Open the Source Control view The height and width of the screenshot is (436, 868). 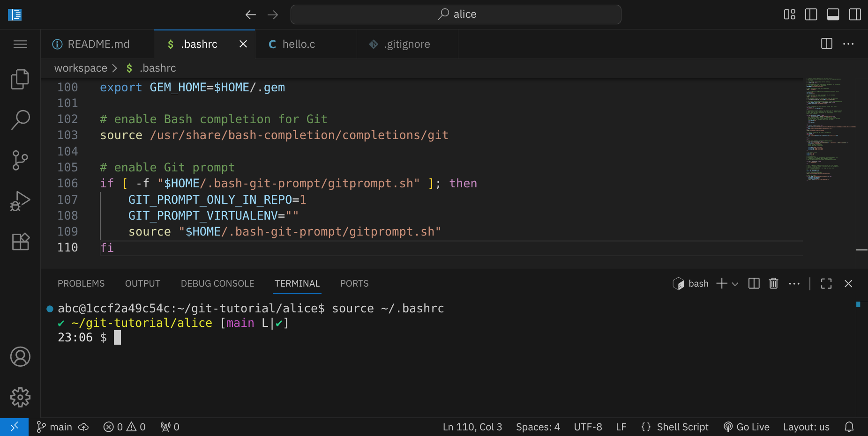point(20,161)
